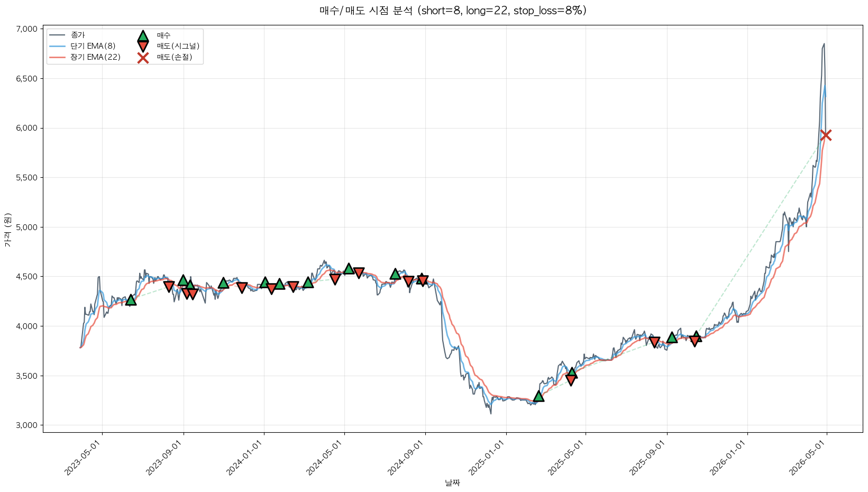The width and height of the screenshot is (868, 492).
Task: Click the green buy triangle icon in legend
Action: tap(143, 36)
